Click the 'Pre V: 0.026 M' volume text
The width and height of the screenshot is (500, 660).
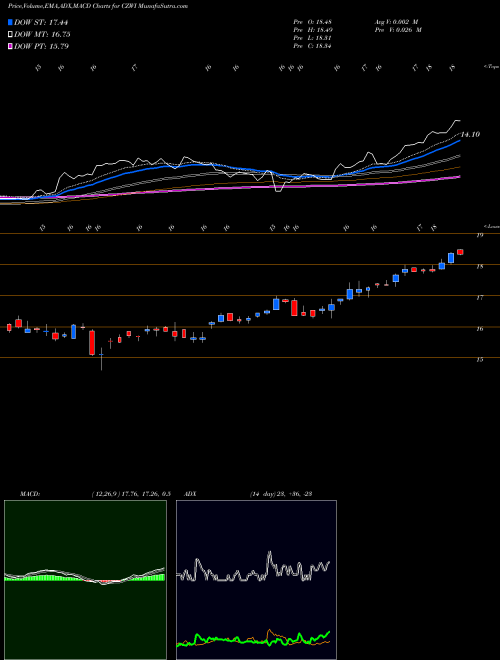[398, 30]
